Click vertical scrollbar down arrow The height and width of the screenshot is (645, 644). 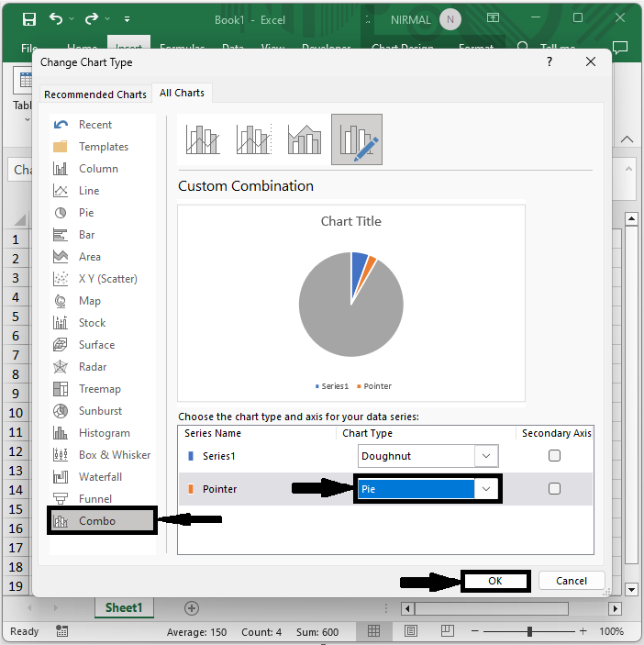tap(631, 589)
